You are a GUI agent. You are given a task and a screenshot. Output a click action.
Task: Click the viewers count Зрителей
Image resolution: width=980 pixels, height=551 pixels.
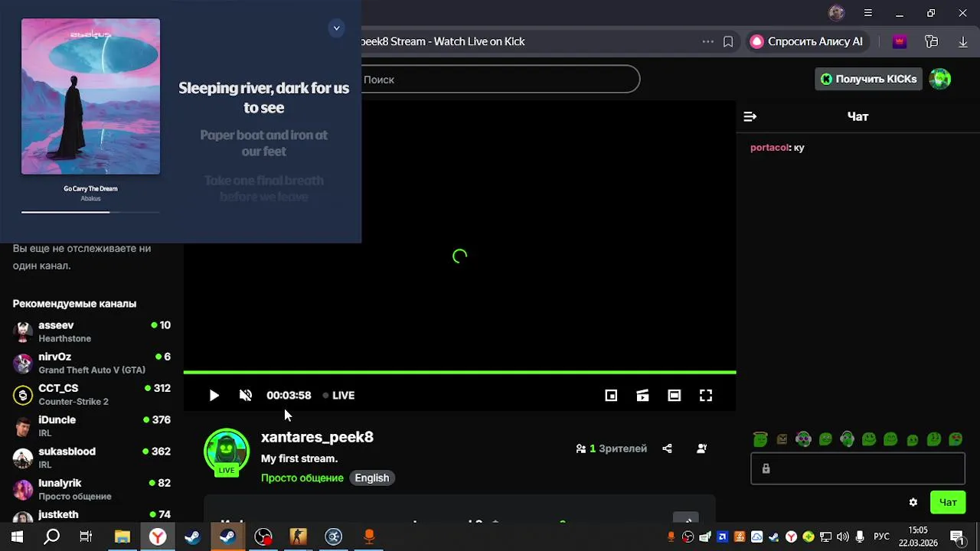click(612, 448)
